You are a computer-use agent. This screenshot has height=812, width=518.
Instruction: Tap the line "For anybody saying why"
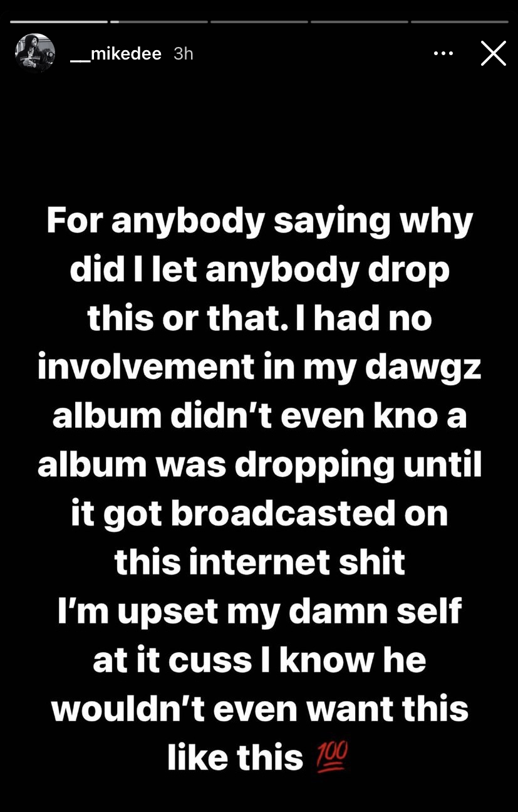pos(259,222)
